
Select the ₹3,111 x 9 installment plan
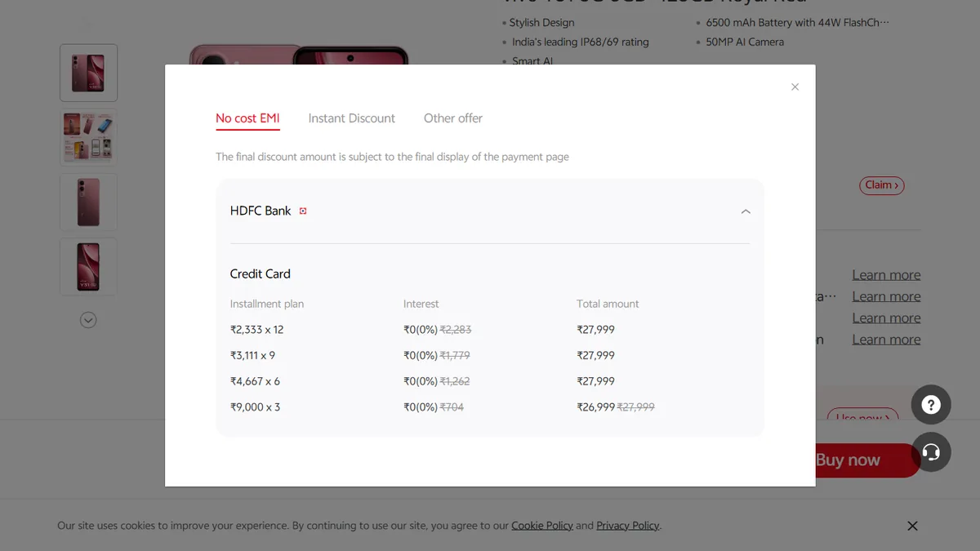[x=252, y=355]
